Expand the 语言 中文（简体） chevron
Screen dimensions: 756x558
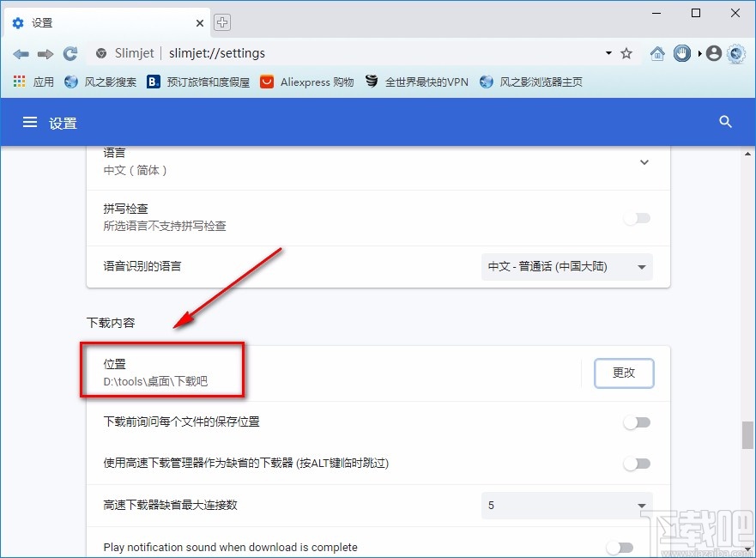(644, 162)
